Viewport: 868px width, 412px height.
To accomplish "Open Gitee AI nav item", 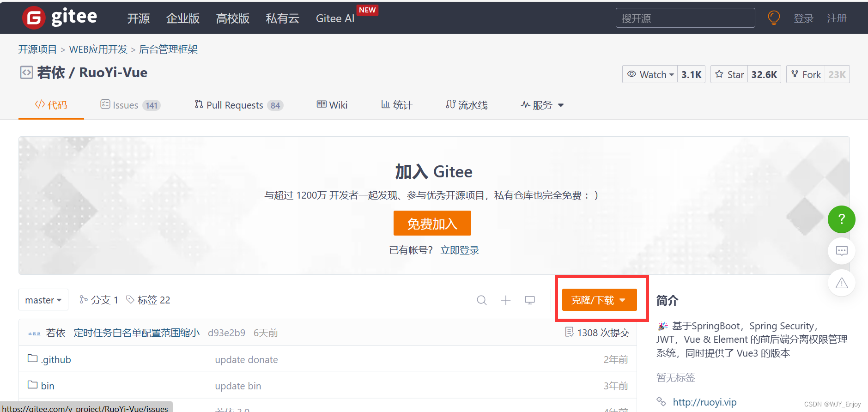I will [335, 18].
